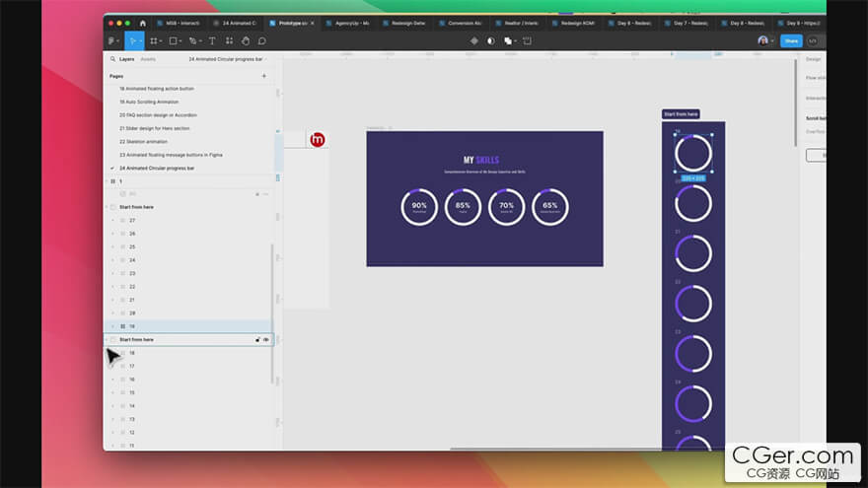Screen dimensions: 868x488
Task: Open page 21 Slider design for Hero section
Action: coord(155,128)
